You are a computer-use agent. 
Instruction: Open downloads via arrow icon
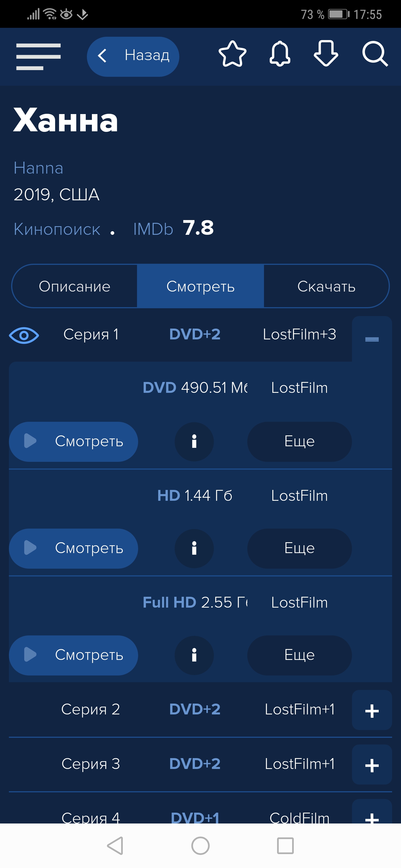pyautogui.click(x=326, y=54)
